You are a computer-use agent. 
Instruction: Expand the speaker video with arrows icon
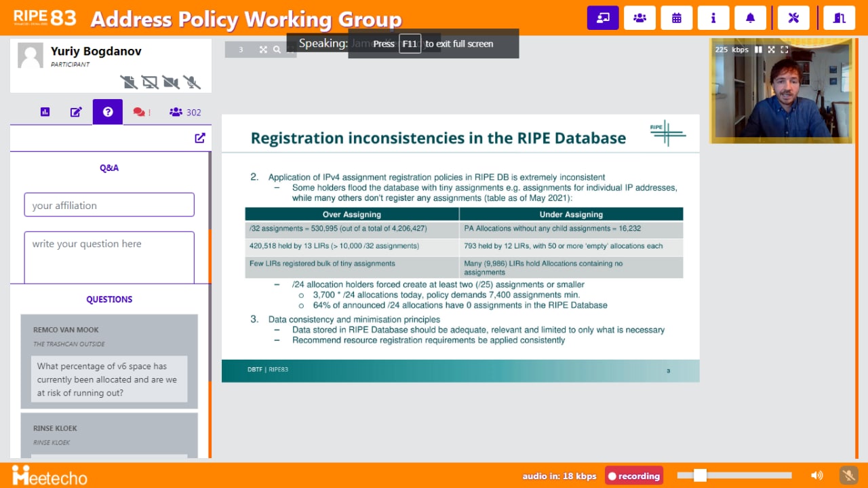(771, 50)
